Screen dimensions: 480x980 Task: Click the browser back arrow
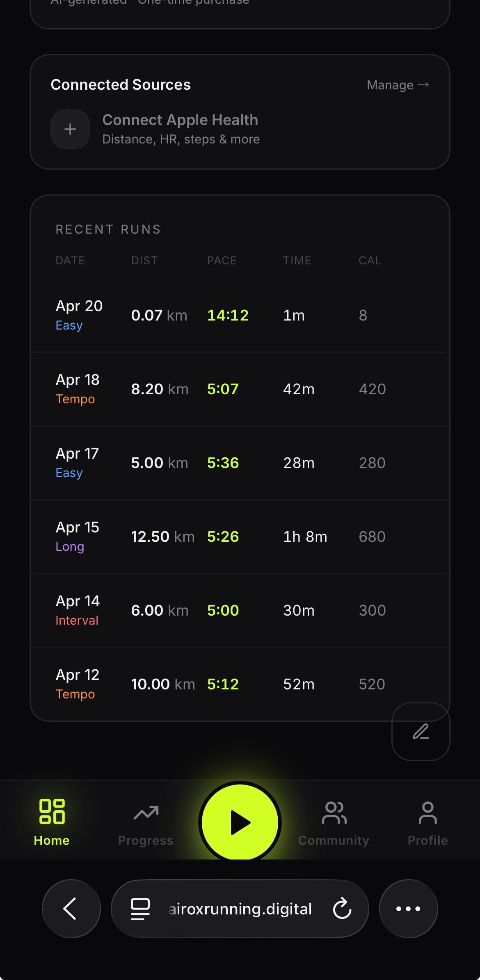71,909
